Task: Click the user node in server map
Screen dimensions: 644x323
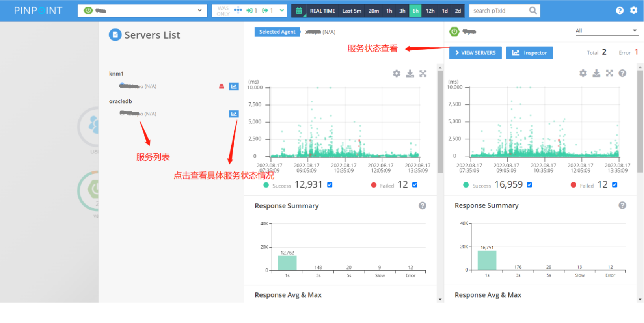Action: 89,126
